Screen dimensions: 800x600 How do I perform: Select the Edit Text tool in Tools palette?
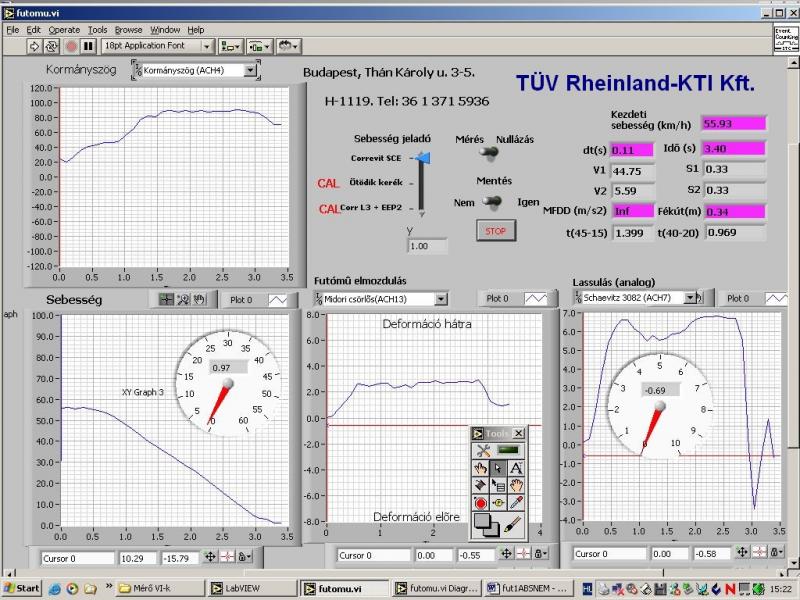[516, 468]
